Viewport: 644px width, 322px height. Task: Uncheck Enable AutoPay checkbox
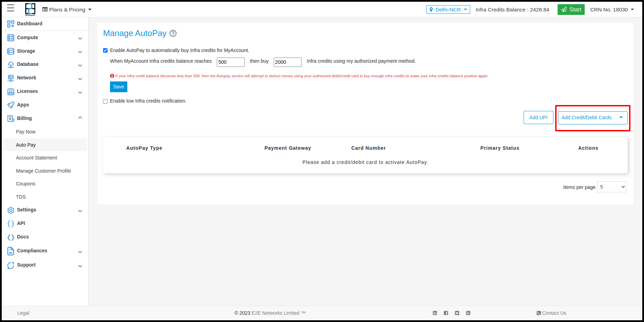click(x=105, y=51)
